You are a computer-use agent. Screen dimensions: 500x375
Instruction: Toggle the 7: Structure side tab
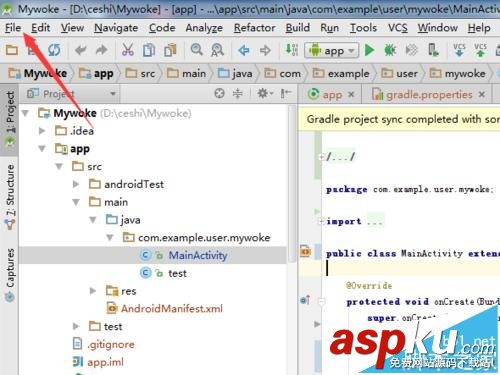(x=10, y=197)
